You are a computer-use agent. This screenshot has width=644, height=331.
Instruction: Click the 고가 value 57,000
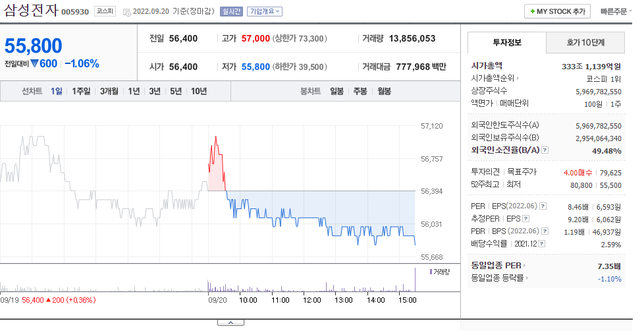pos(255,39)
